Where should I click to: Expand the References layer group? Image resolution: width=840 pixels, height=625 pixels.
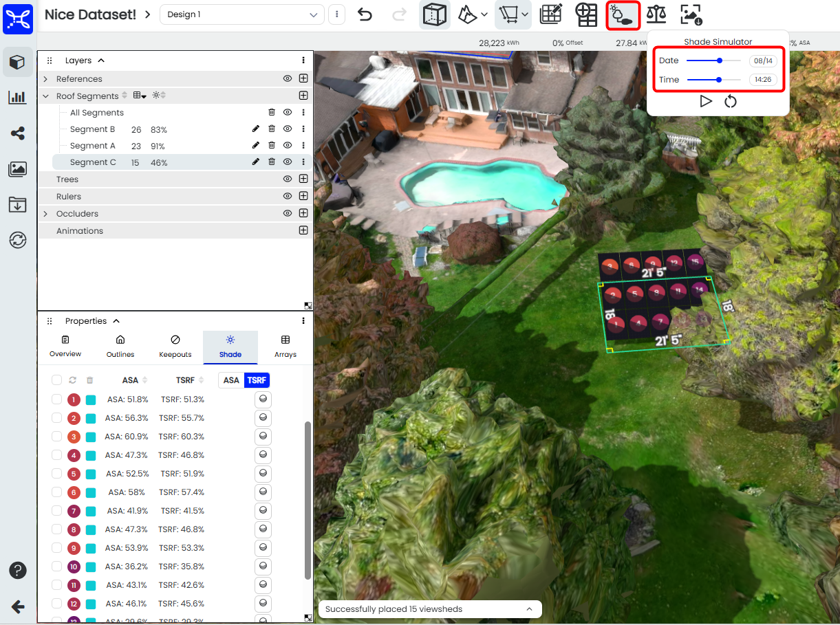pyautogui.click(x=46, y=79)
